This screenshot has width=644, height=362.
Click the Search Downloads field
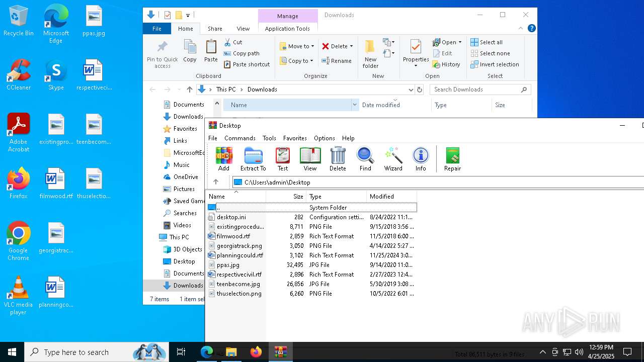click(480, 89)
